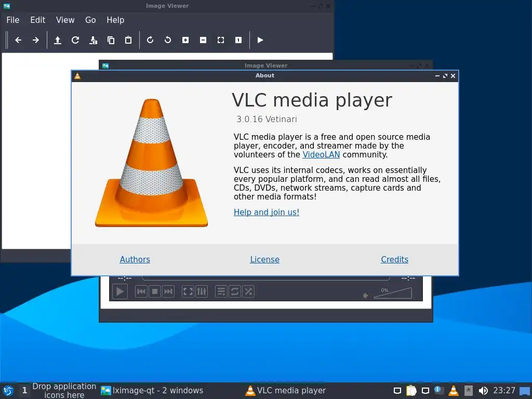Screen dimensions: 532x399
Task: Click the VLC seek bar
Action: click(x=265, y=278)
